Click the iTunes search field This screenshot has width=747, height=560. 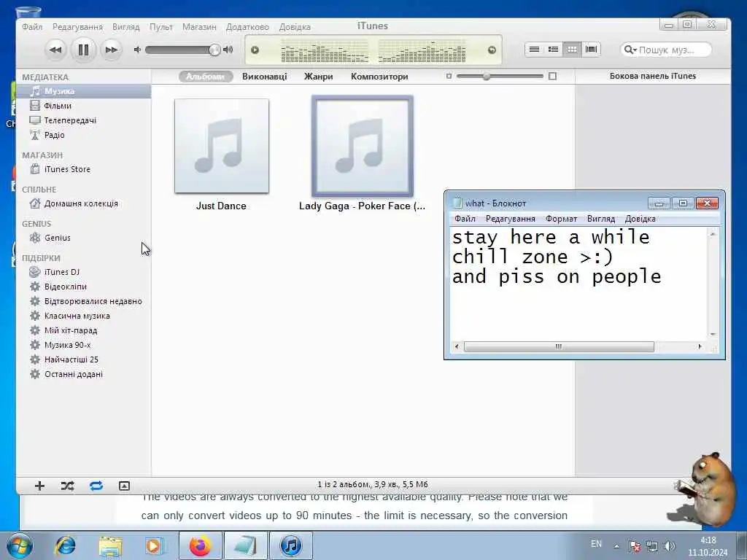(x=667, y=50)
